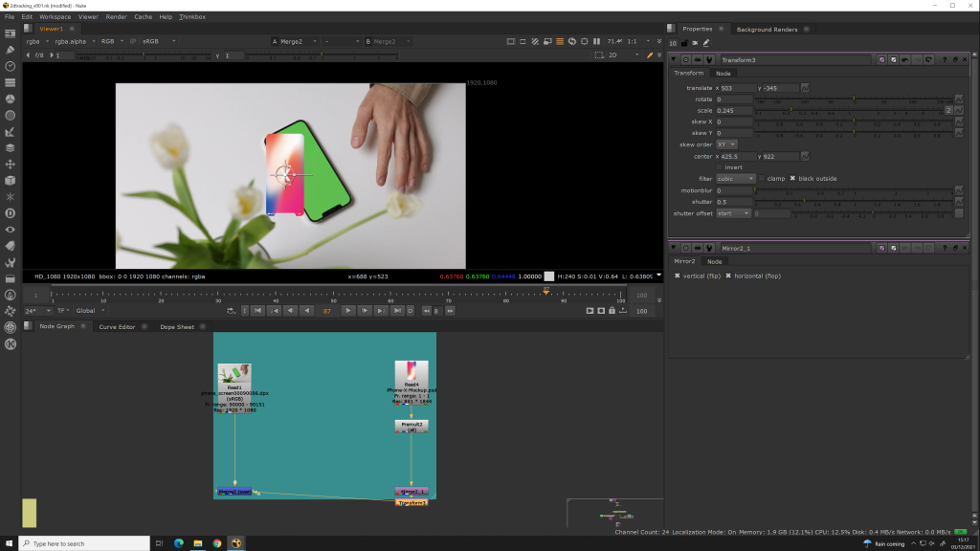Toggle the vertical (flip) checkbox

(677, 276)
